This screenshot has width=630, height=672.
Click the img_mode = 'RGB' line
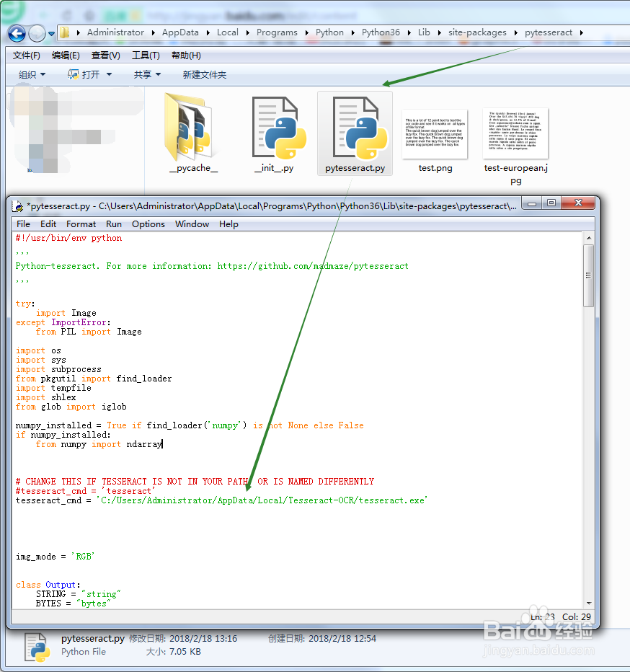coord(55,557)
